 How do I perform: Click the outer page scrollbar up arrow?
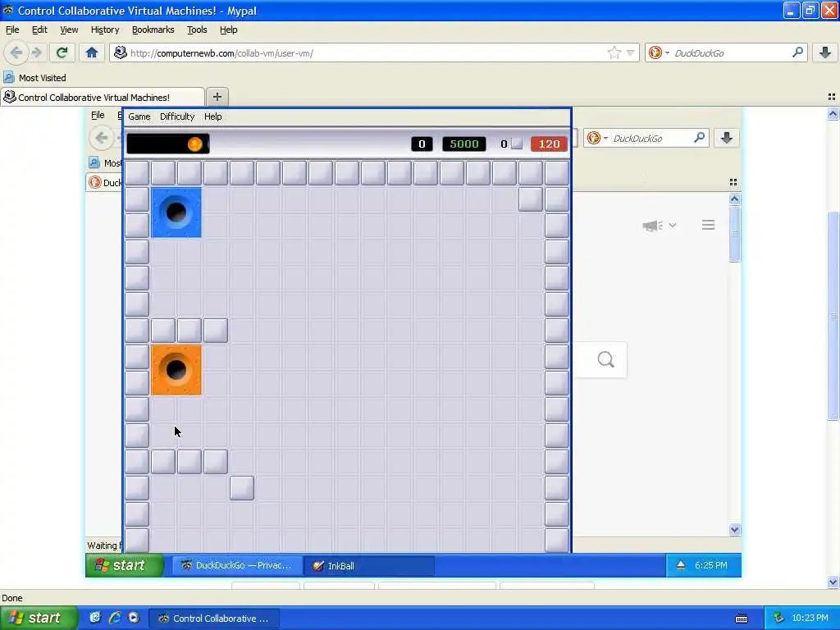(833, 113)
